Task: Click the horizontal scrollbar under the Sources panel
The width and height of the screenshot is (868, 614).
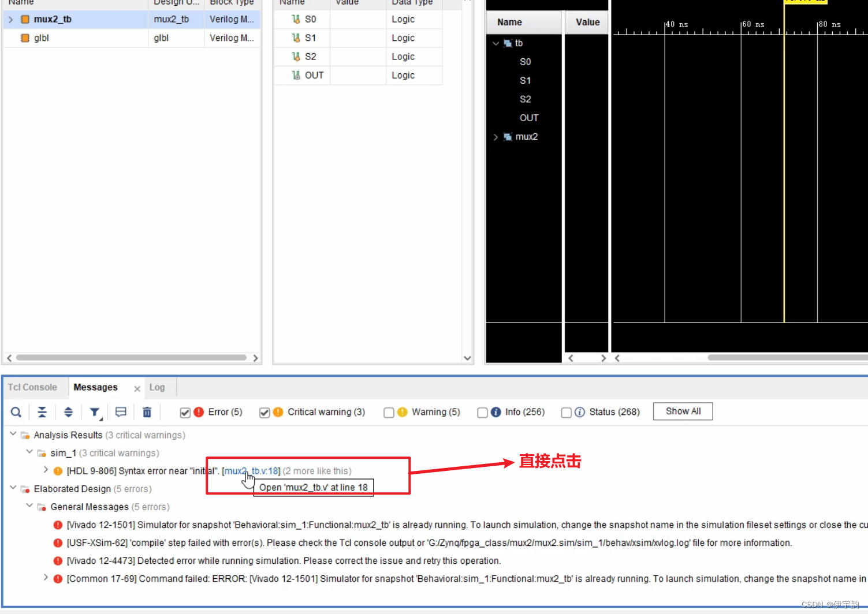Action: pos(132,358)
